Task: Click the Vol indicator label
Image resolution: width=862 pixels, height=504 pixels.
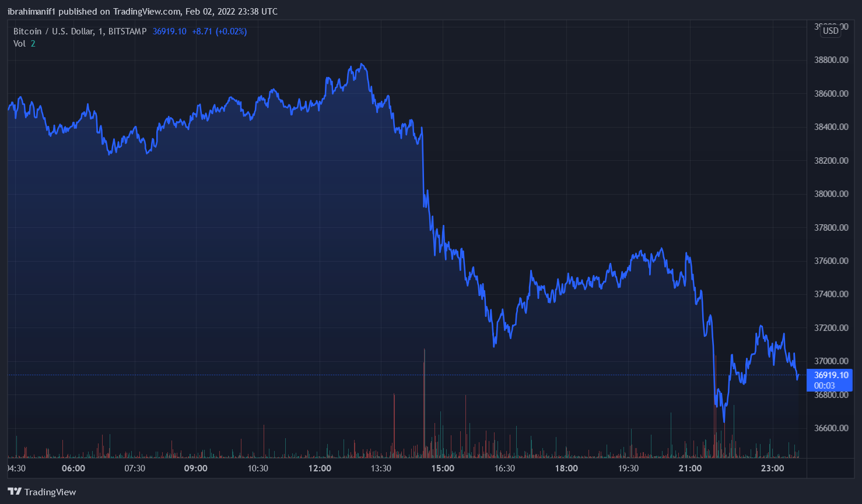Action: [19, 44]
